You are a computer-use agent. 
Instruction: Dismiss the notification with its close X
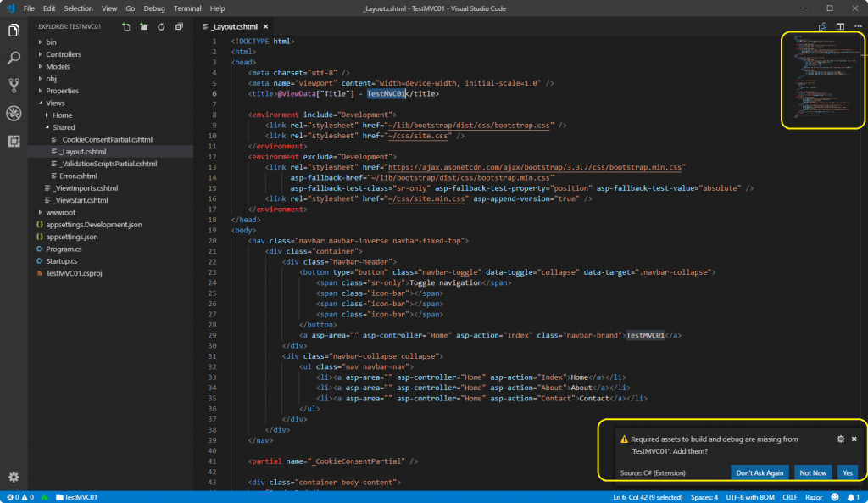(x=854, y=439)
